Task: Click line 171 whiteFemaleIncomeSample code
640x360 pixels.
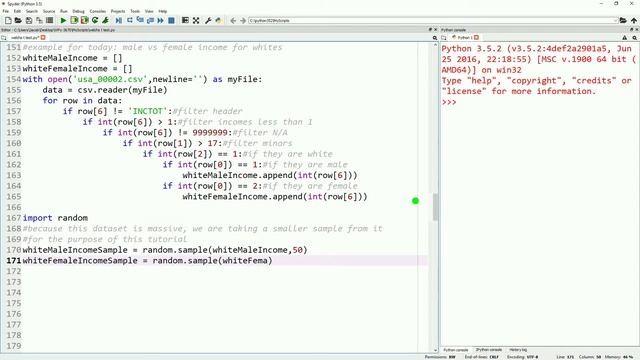Action: coord(147,260)
